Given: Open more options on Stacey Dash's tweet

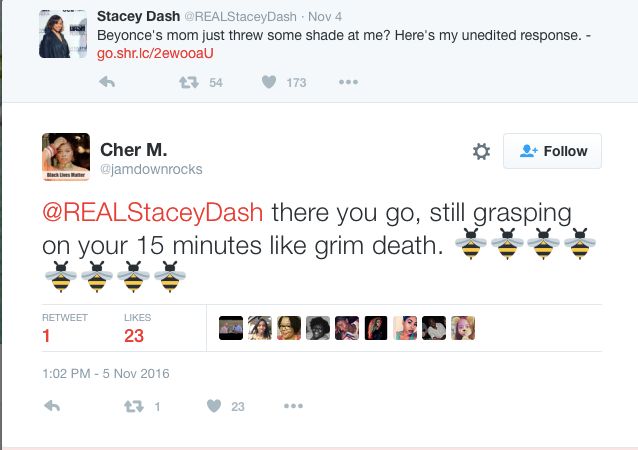Looking at the screenshot, I should (x=348, y=82).
